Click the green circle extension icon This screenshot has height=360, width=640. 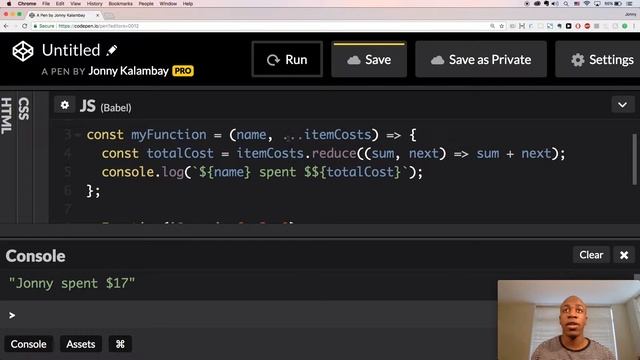tap(624, 26)
